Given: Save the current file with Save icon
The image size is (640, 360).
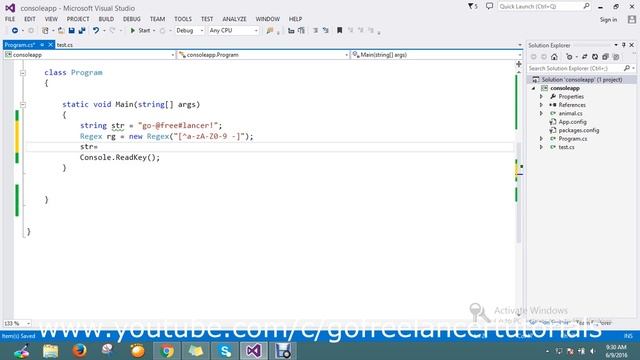Looking at the screenshot, I should 71,31.
